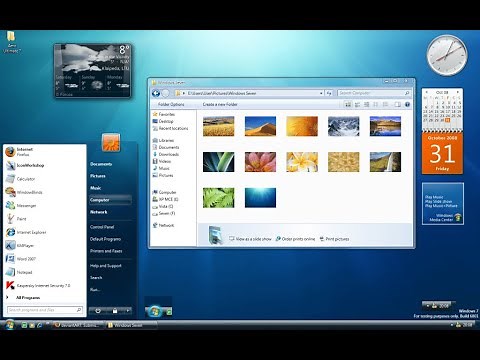
Task: Click Play Slide show on Media Center gadget
Action: click(x=438, y=201)
